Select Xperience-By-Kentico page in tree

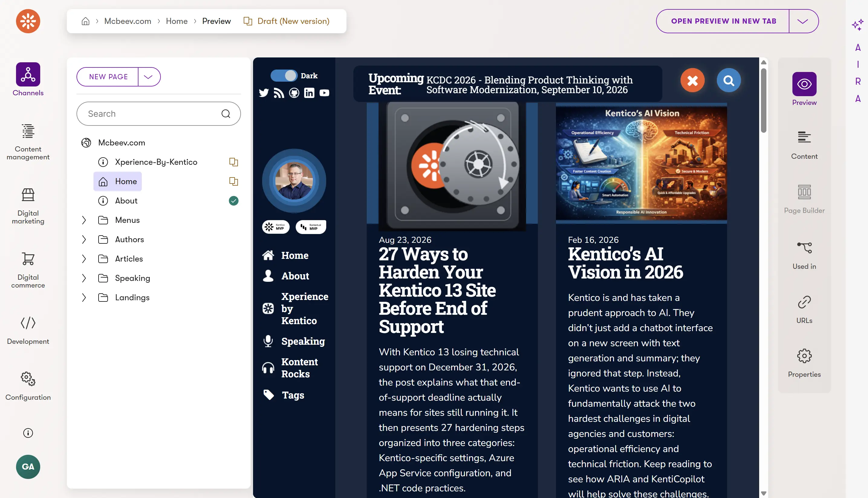156,162
